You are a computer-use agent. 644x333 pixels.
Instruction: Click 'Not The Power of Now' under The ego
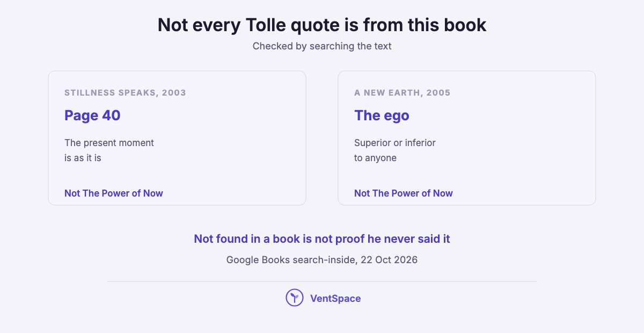[404, 193]
